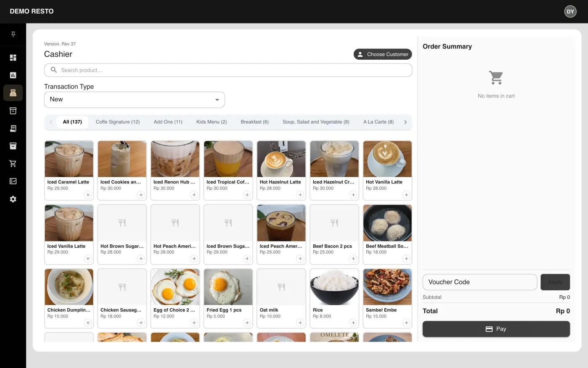Image resolution: width=588 pixels, height=368 pixels.
Task: Switch to Add Ons (11) tab
Action: pyautogui.click(x=168, y=122)
